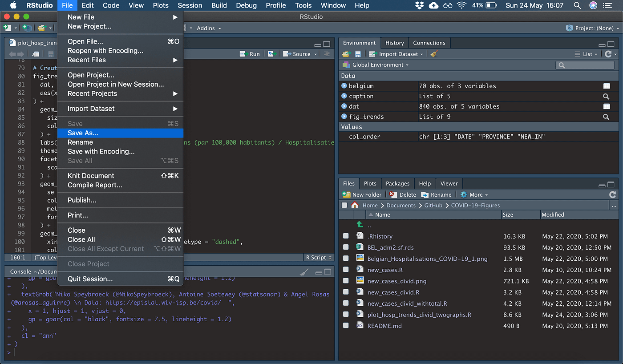Click the Wi-Fi status icon in menu bar
The image size is (623, 364).
click(461, 5)
